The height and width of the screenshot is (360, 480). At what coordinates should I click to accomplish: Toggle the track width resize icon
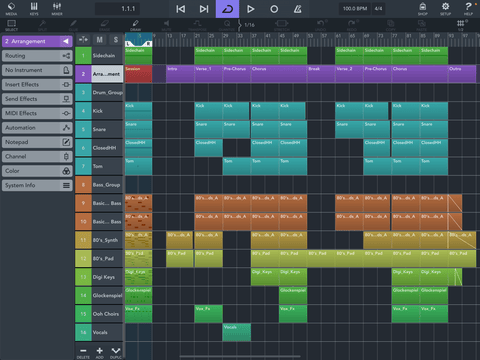(83, 40)
